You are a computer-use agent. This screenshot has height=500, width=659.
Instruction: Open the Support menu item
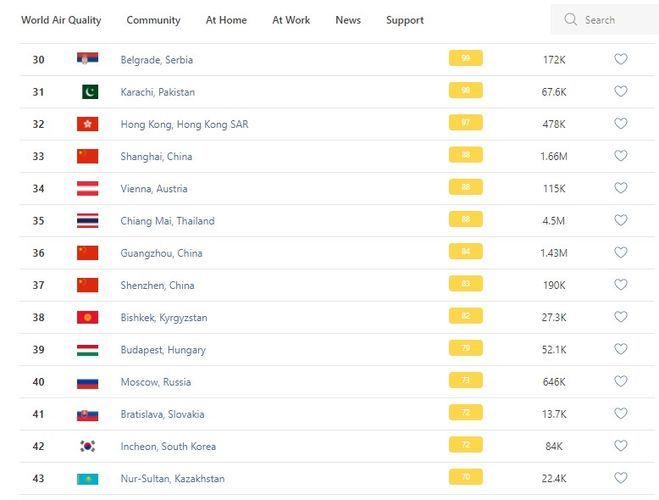(x=405, y=20)
